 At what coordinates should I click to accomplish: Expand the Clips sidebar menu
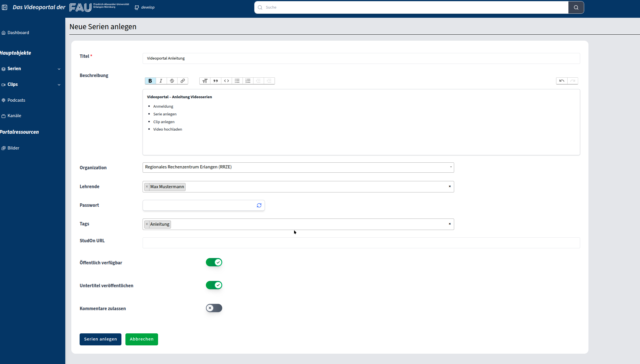click(31, 84)
